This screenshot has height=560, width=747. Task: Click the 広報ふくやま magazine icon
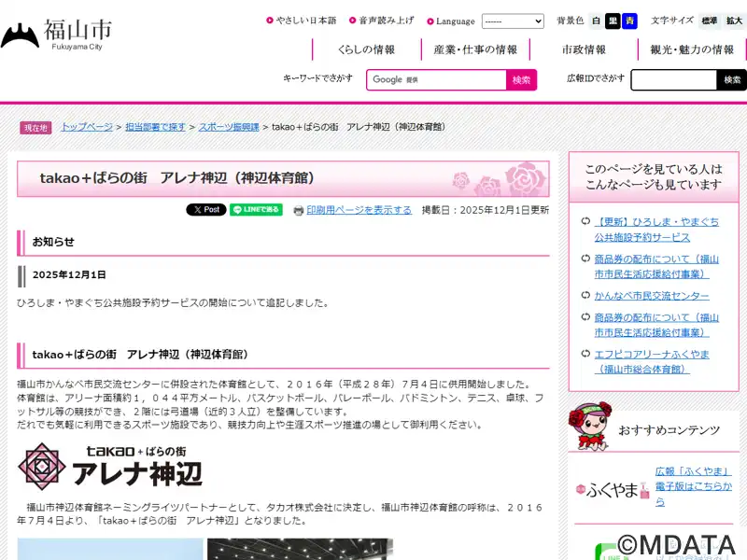click(612, 490)
